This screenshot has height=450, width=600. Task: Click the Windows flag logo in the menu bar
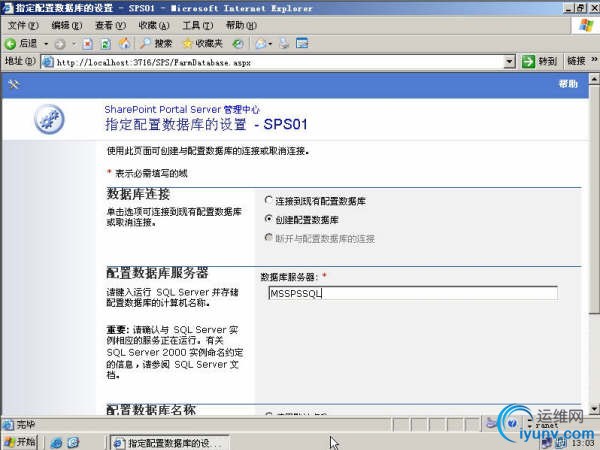586,25
